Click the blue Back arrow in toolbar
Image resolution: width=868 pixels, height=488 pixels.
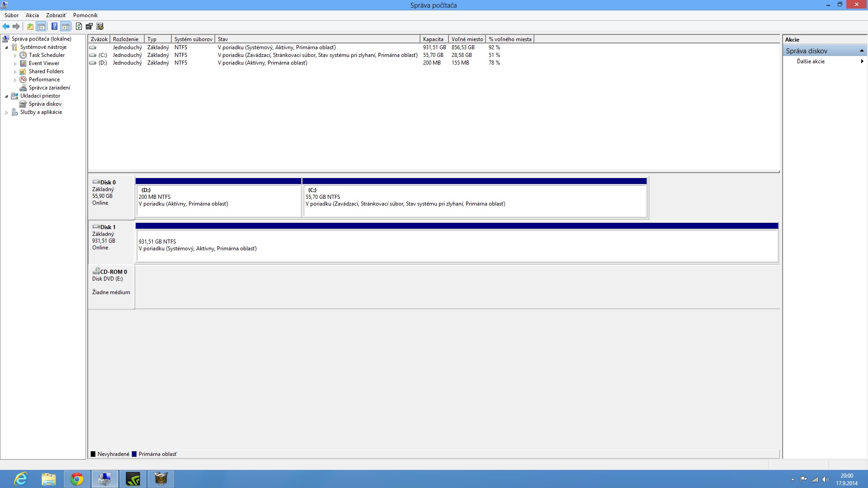(x=6, y=26)
